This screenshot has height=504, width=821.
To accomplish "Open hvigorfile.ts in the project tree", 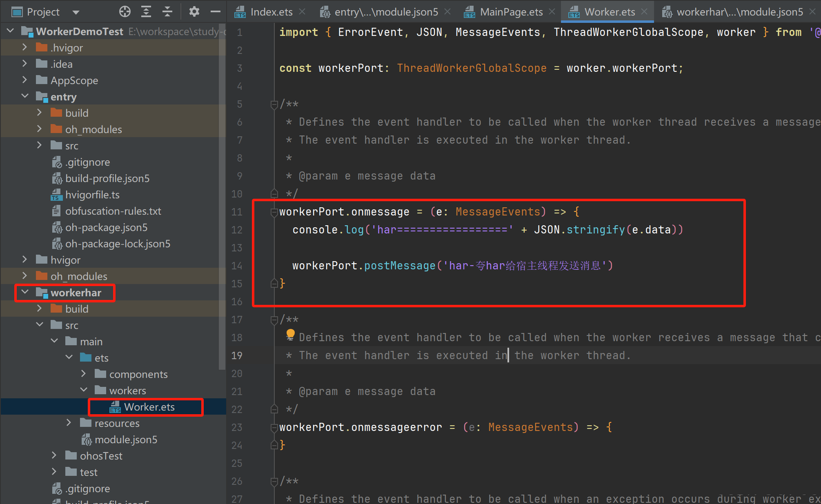I will click(x=92, y=195).
